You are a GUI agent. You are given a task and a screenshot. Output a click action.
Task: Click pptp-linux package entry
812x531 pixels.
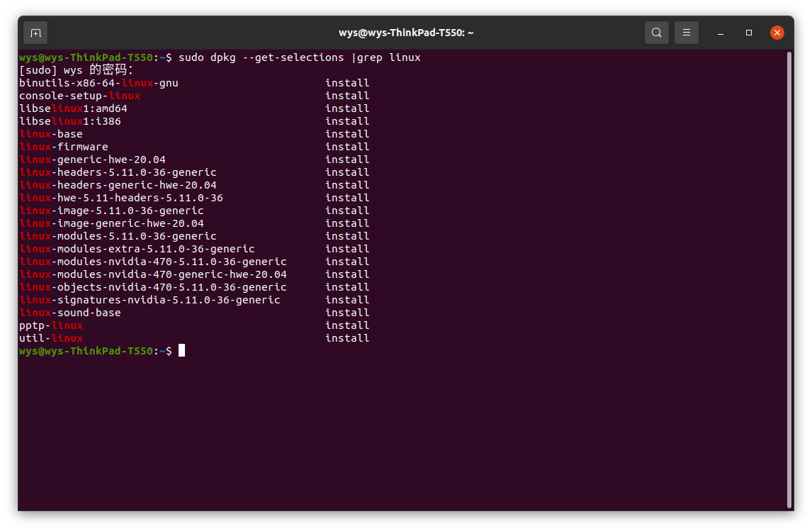point(51,325)
